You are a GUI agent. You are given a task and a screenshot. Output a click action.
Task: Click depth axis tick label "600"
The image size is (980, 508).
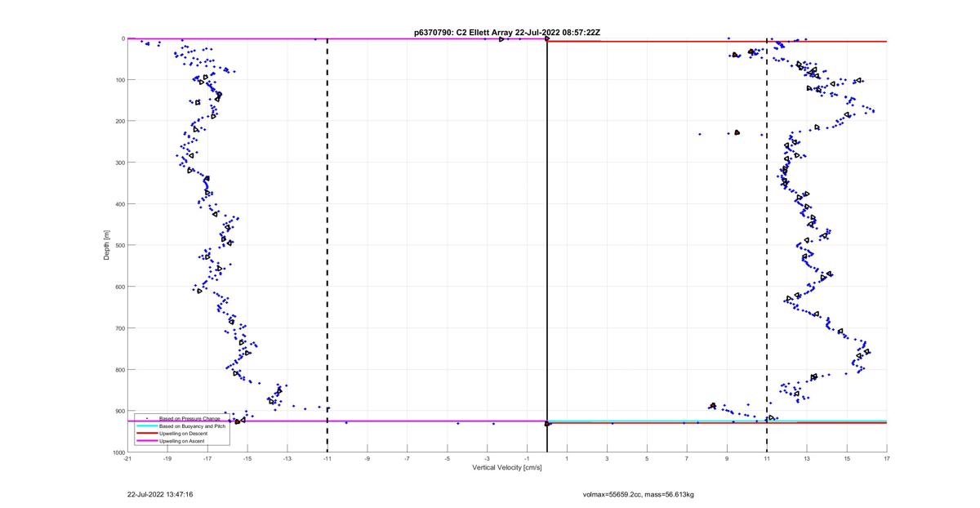click(x=119, y=287)
